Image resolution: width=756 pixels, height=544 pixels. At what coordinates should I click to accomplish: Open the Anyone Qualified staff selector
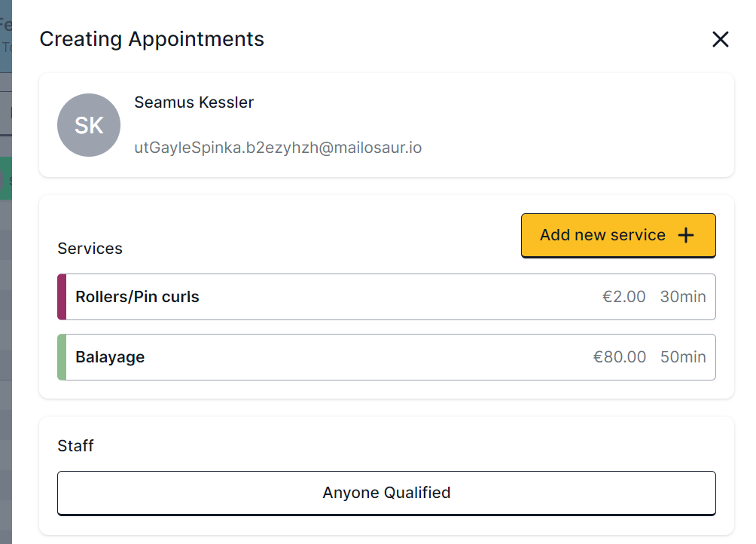386,493
